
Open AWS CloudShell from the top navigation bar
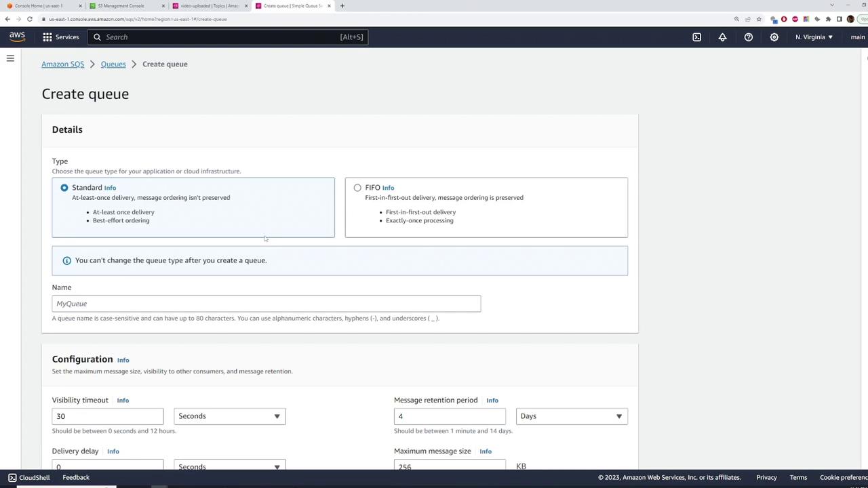tap(696, 37)
